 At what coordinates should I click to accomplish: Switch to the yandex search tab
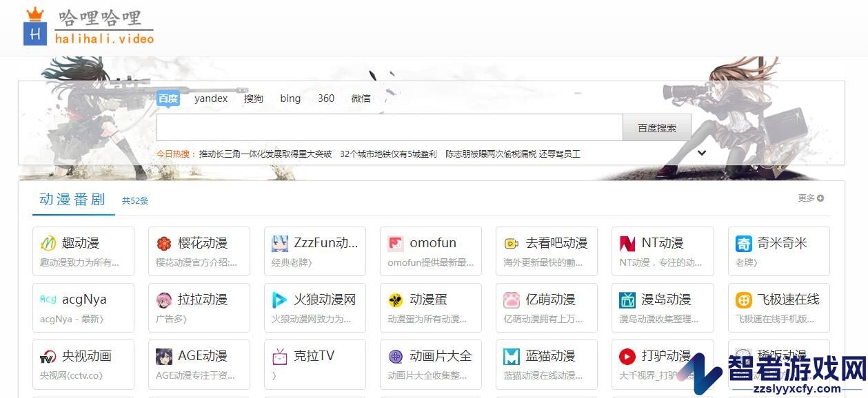pyautogui.click(x=211, y=98)
